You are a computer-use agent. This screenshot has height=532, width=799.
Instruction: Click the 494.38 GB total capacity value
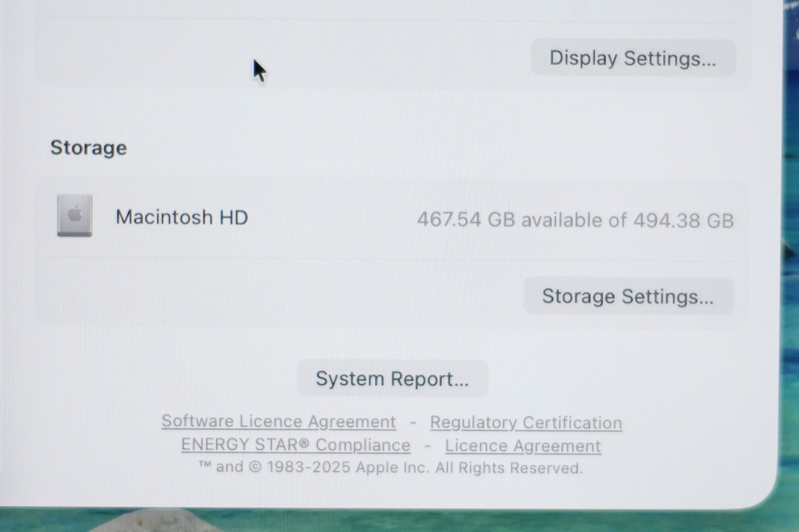click(x=683, y=221)
